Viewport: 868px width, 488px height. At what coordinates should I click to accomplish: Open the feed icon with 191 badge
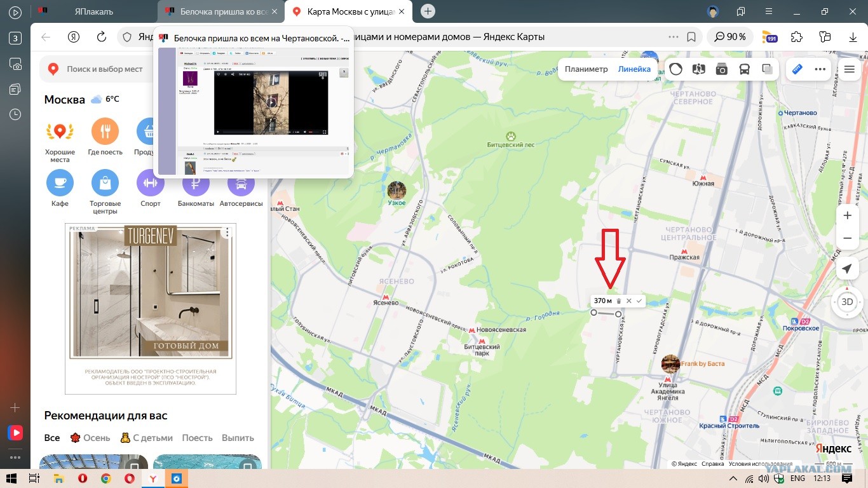tap(770, 37)
